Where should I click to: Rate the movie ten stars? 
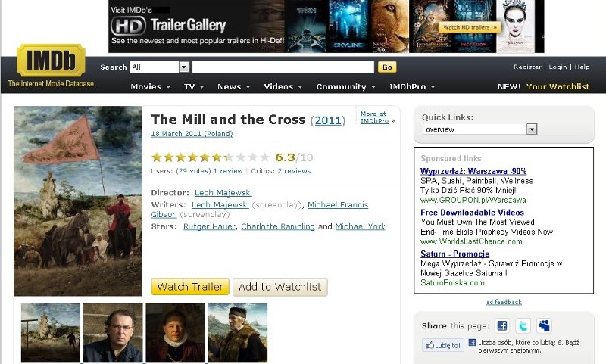click(x=264, y=157)
